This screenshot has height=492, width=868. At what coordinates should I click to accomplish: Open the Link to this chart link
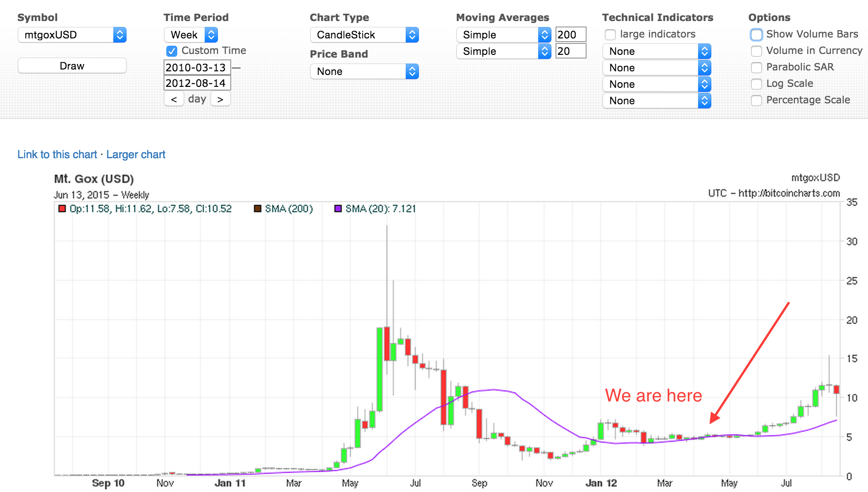[57, 155]
